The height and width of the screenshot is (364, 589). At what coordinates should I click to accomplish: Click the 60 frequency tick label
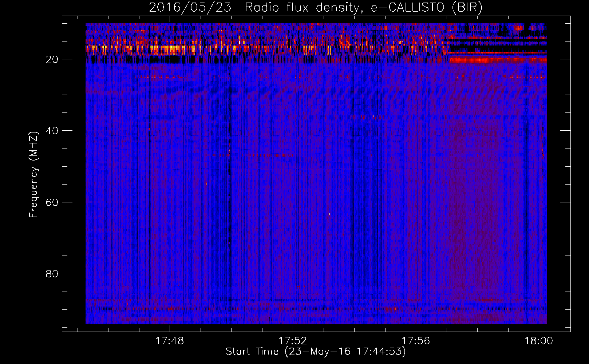coord(52,202)
